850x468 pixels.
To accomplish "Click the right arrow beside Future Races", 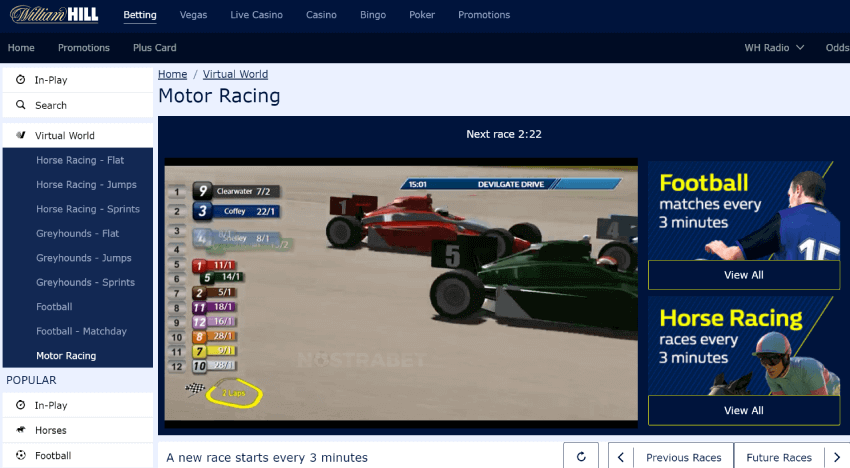I will 837,457.
